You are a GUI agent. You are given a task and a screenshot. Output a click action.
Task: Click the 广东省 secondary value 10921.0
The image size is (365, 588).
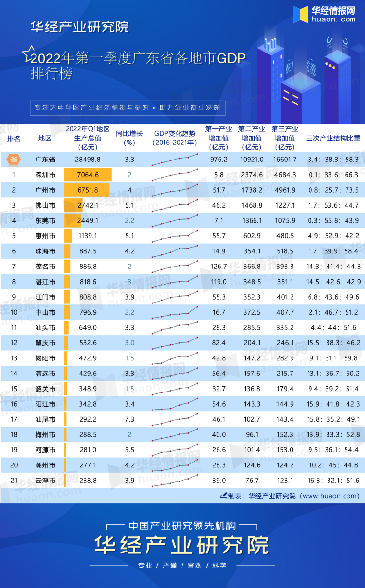pyautogui.click(x=252, y=159)
